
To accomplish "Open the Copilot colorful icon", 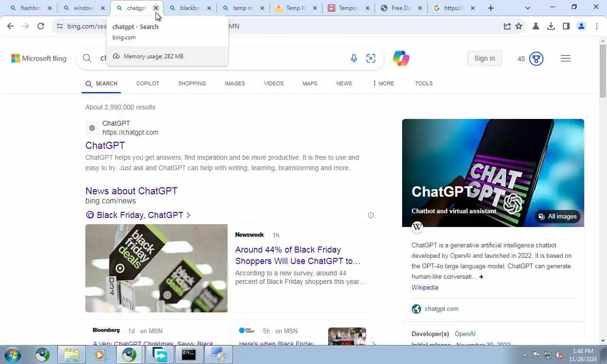I will (x=401, y=58).
